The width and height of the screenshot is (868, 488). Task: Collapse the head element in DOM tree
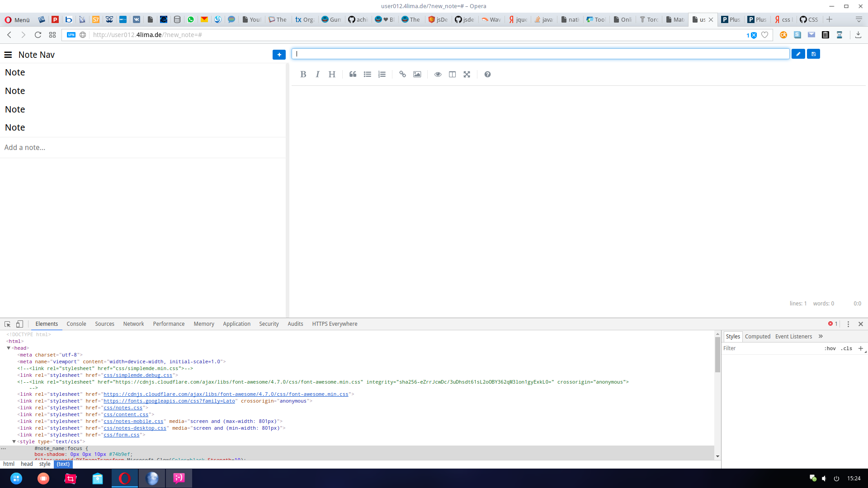coord(9,348)
